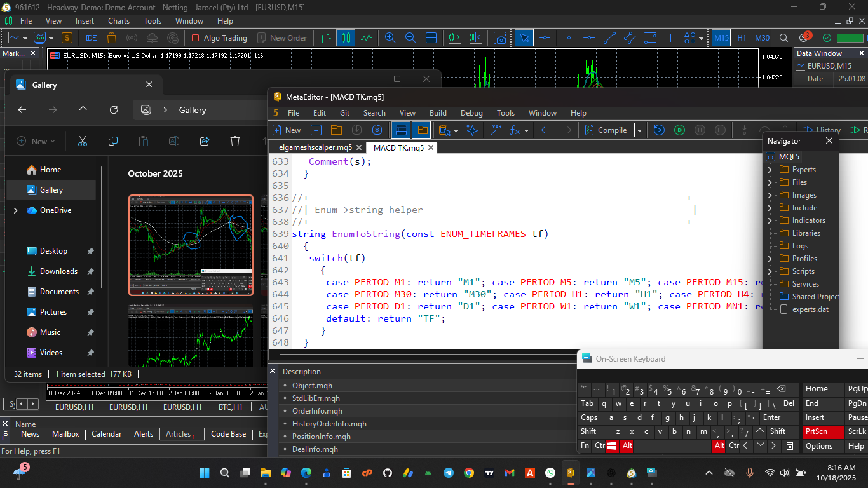Select the crosshair cursor tool
The height and width of the screenshot is (488, 868).
[x=545, y=38]
